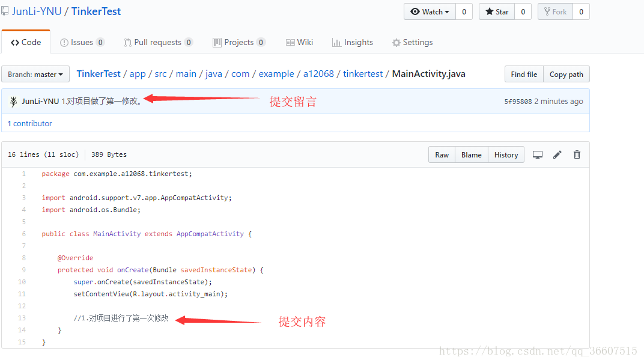Viewport: 644px width, 363px height.
Task: Click the text "389 Bytes"
Action: point(109,154)
